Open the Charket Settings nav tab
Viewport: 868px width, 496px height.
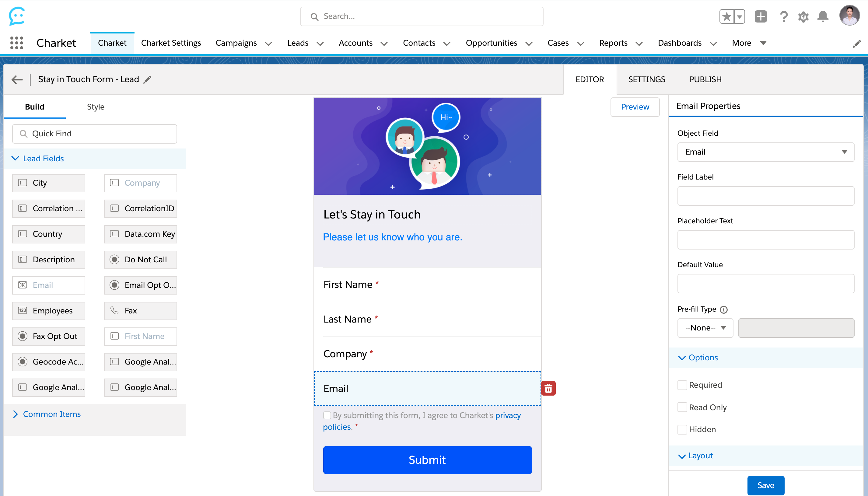tap(171, 43)
